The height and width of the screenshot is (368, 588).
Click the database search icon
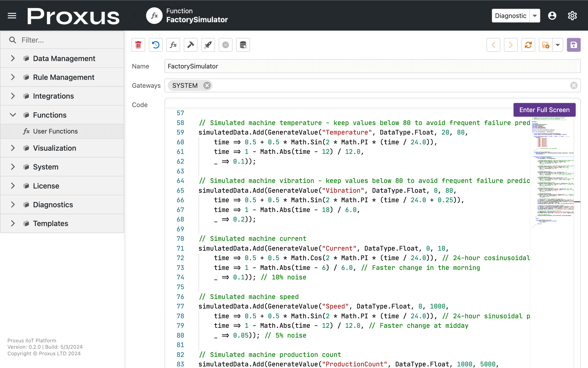click(x=243, y=45)
